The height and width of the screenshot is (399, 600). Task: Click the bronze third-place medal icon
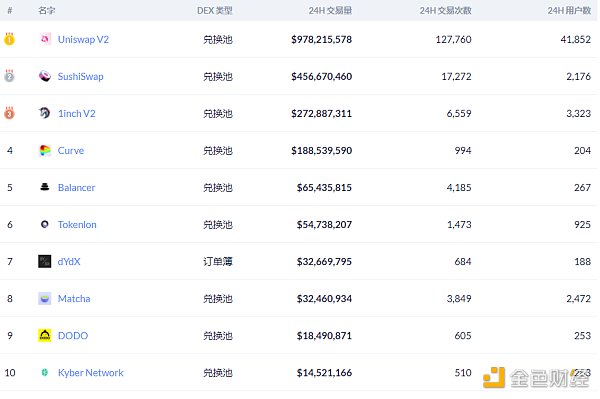[10, 113]
